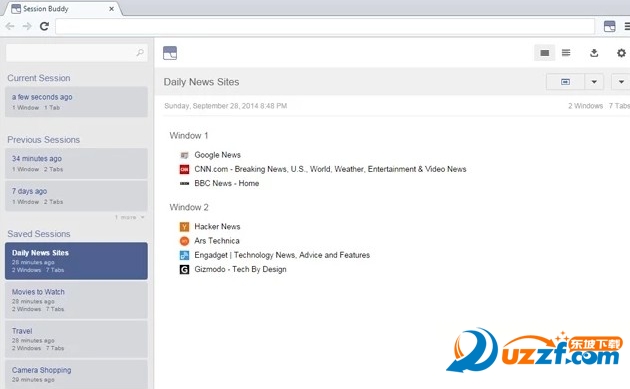Screen dimensions: 630x389
Task: Click the search magnifier icon
Action: (140, 53)
